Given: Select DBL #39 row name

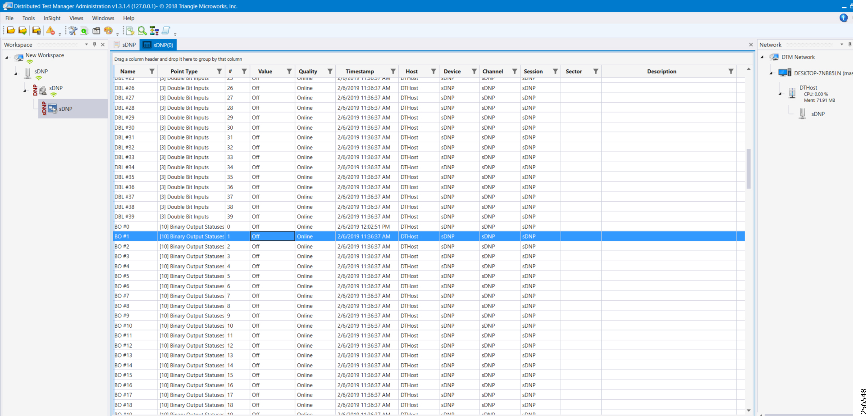Looking at the screenshot, I should (x=135, y=217).
